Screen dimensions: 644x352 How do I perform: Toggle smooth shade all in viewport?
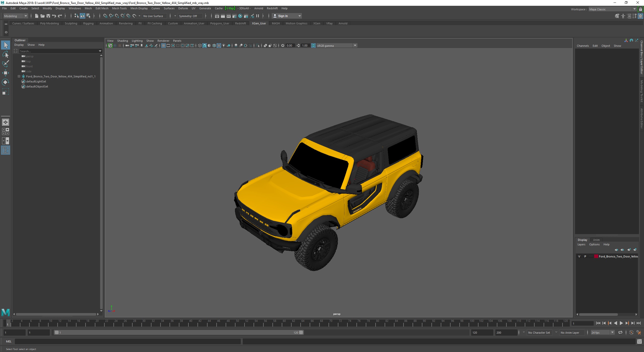[205, 46]
